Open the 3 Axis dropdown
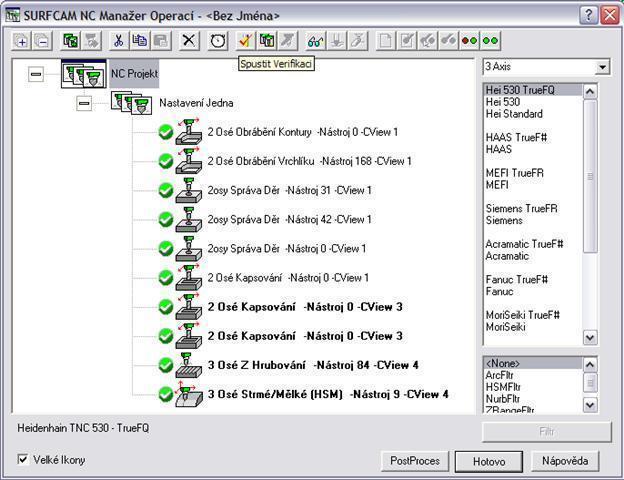Screen dimensions: 624x480 coord(603,67)
